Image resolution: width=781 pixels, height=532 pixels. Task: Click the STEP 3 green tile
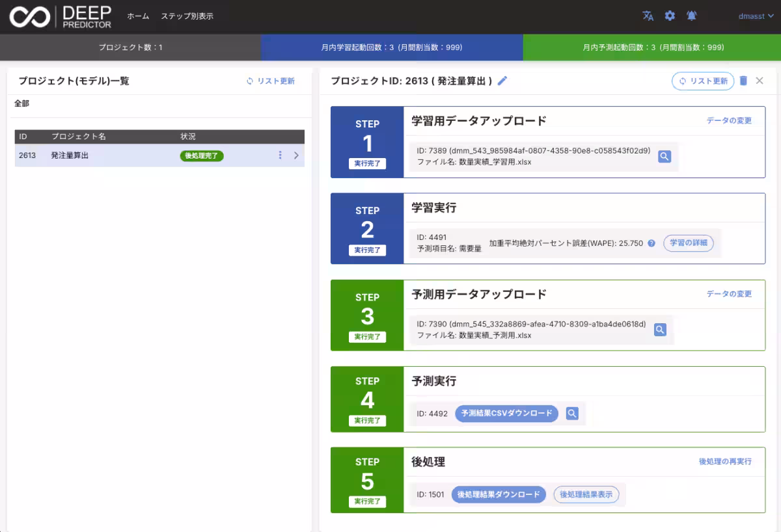point(367,315)
